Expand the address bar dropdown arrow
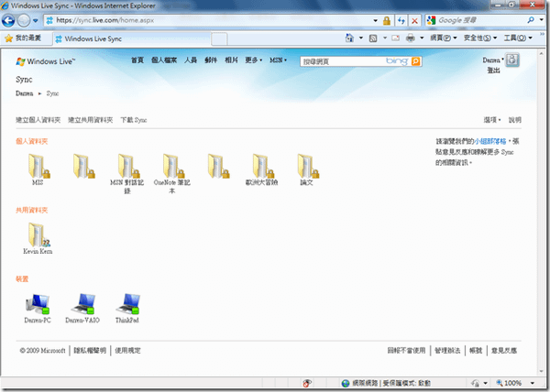The height and width of the screenshot is (392, 550). (x=375, y=21)
